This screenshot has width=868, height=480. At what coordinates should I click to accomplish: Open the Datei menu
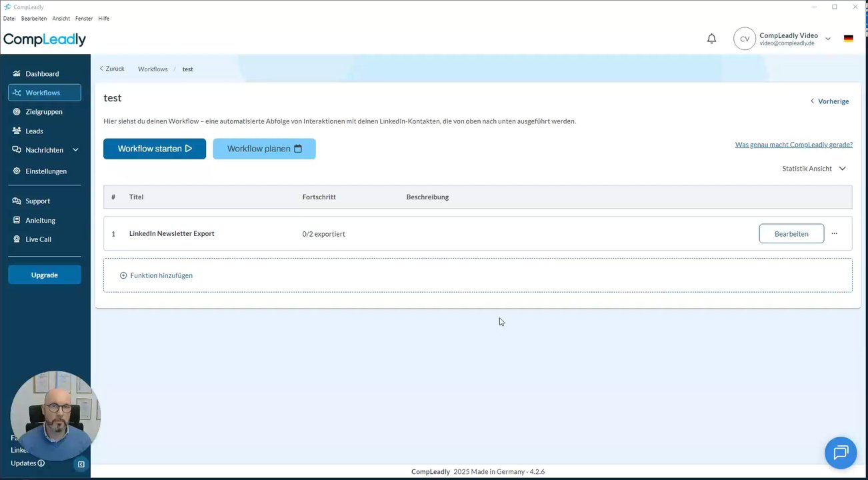pyautogui.click(x=9, y=19)
